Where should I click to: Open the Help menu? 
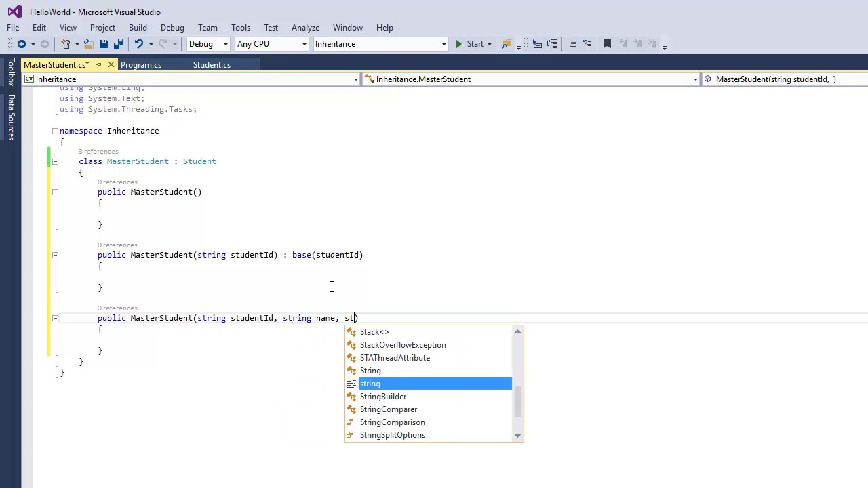tap(384, 28)
